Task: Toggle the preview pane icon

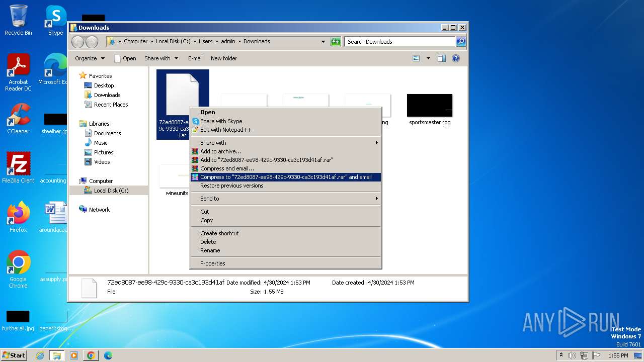Action: 441,58
